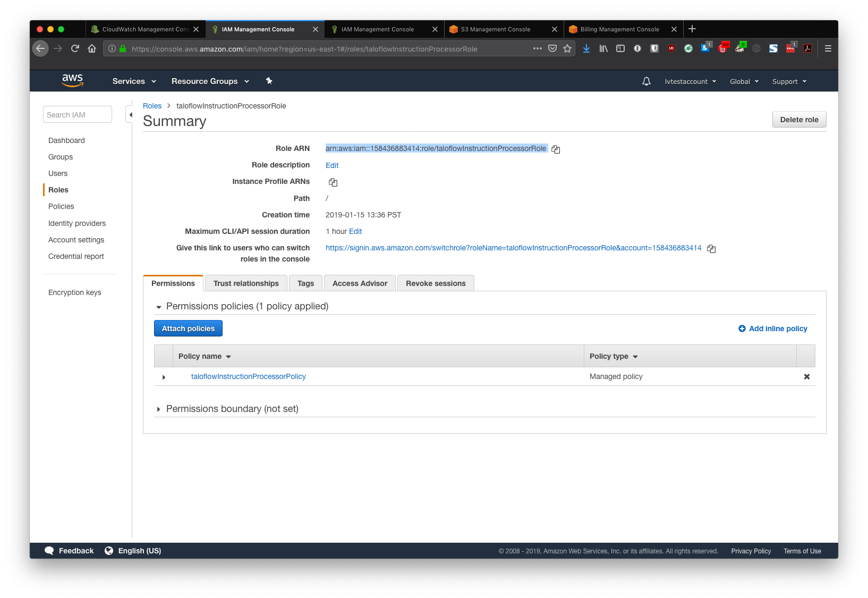Viewport: 868px width, 598px height.
Task: Open a new browser tab
Action: [692, 29]
